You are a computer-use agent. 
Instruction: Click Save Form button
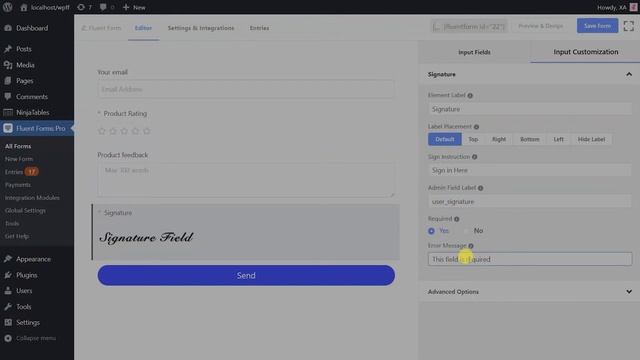[x=597, y=26]
